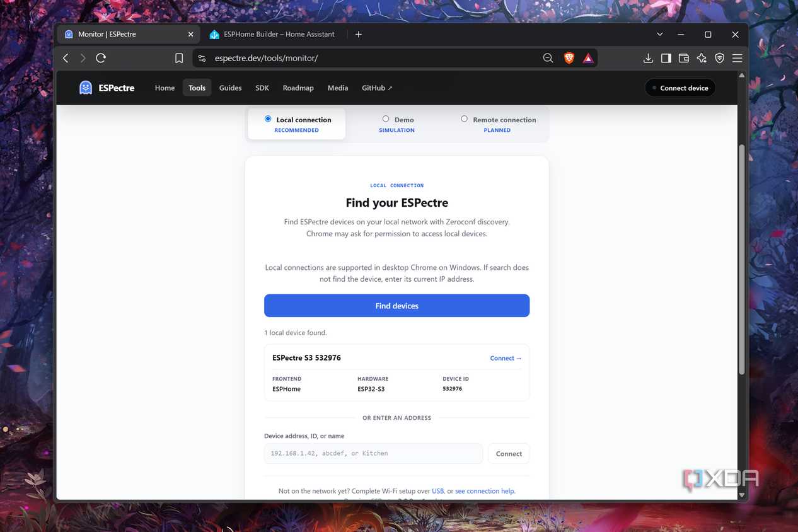The height and width of the screenshot is (532, 798).
Task: Toggle the browser sidebar panel icon
Action: (x=666, y=58)
